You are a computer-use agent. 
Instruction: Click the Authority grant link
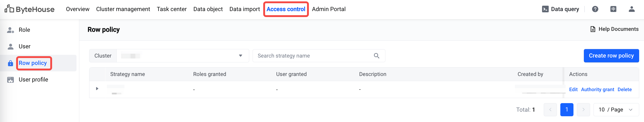tap(597, 90)
